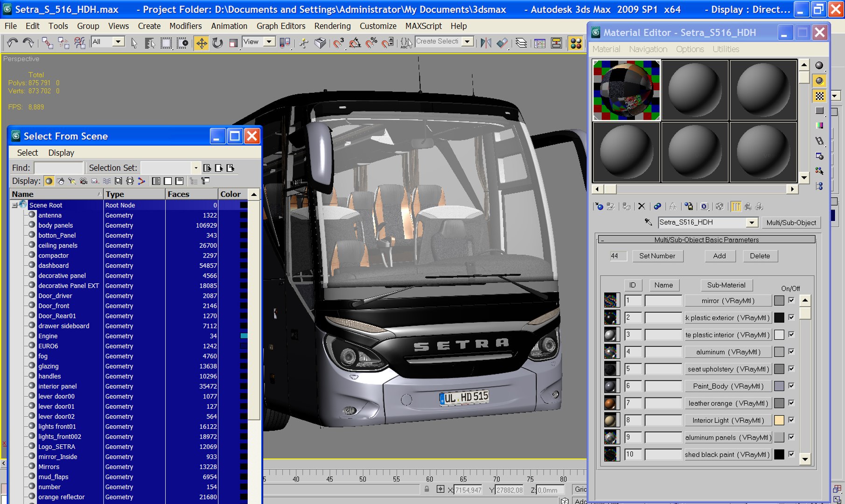Open Select by Name list icon
The height and width of the screenshot is (504, 845).
[x=150, y=43]
